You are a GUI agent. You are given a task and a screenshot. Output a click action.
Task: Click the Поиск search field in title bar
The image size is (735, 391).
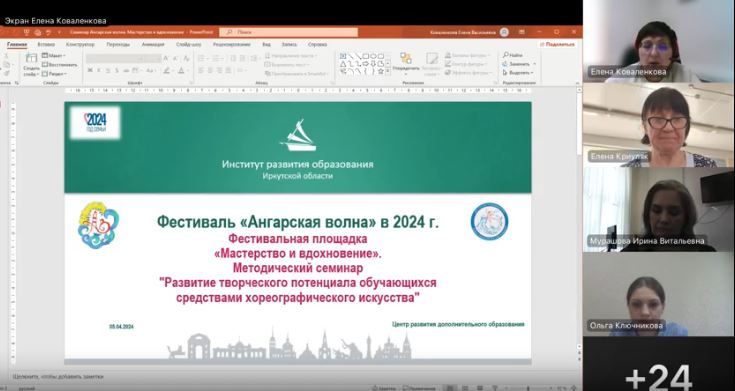click(x=289, y=32)
